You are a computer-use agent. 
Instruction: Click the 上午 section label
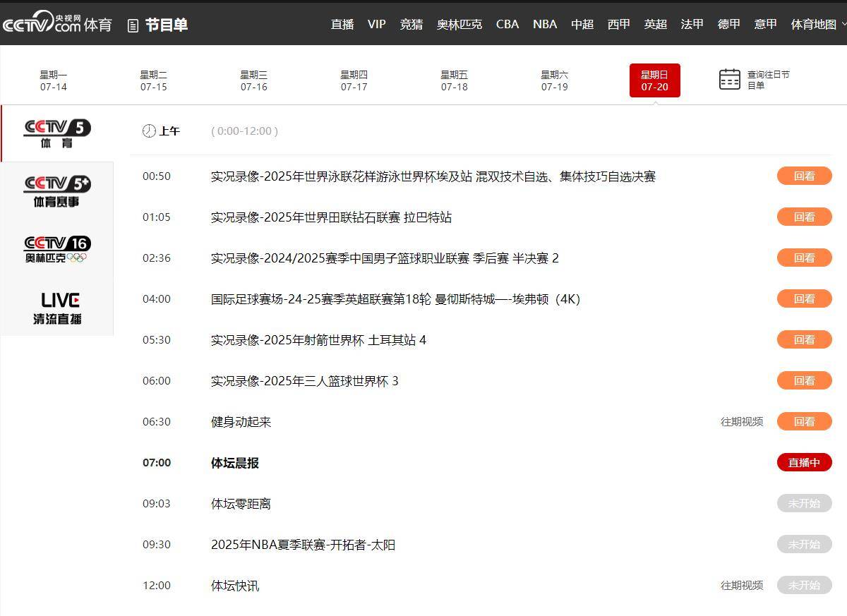pyautogui.click(x=169, y=131)
